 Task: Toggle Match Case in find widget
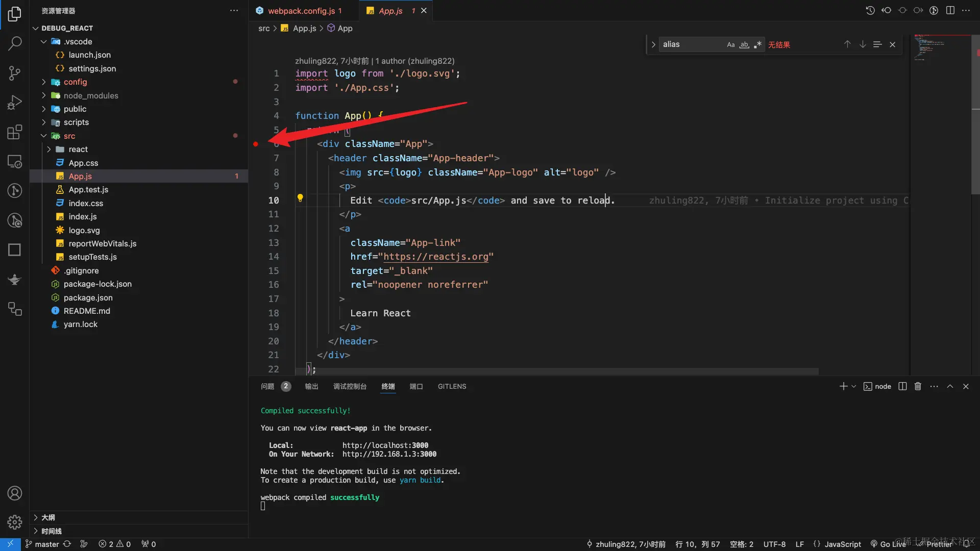click(x=731, y=44)
